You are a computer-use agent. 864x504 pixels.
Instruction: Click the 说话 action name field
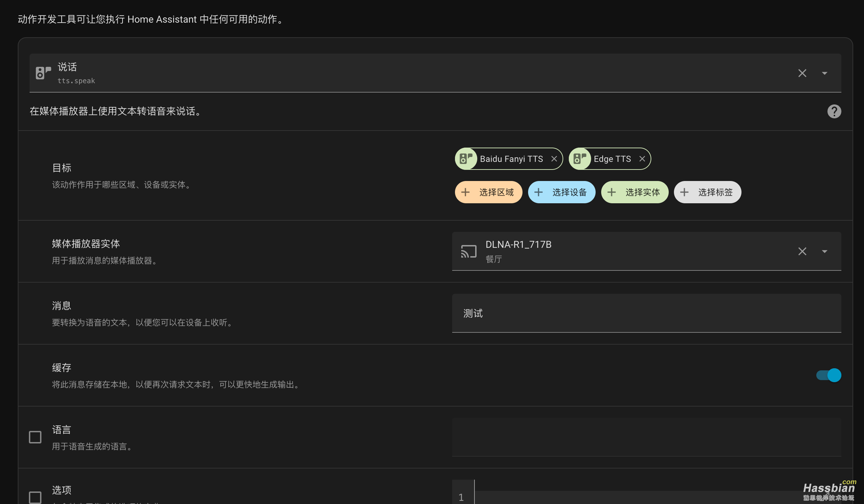tap(435, 73)
